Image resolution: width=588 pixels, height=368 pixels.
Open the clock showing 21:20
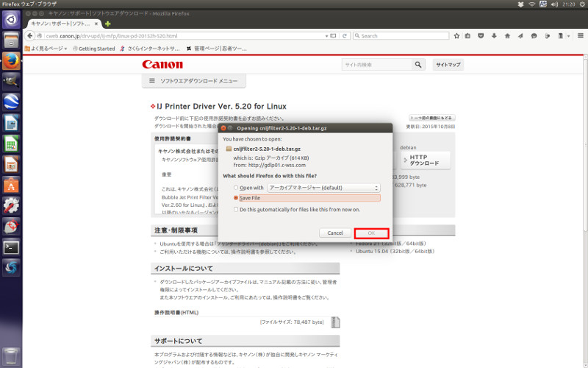point(568,4)
